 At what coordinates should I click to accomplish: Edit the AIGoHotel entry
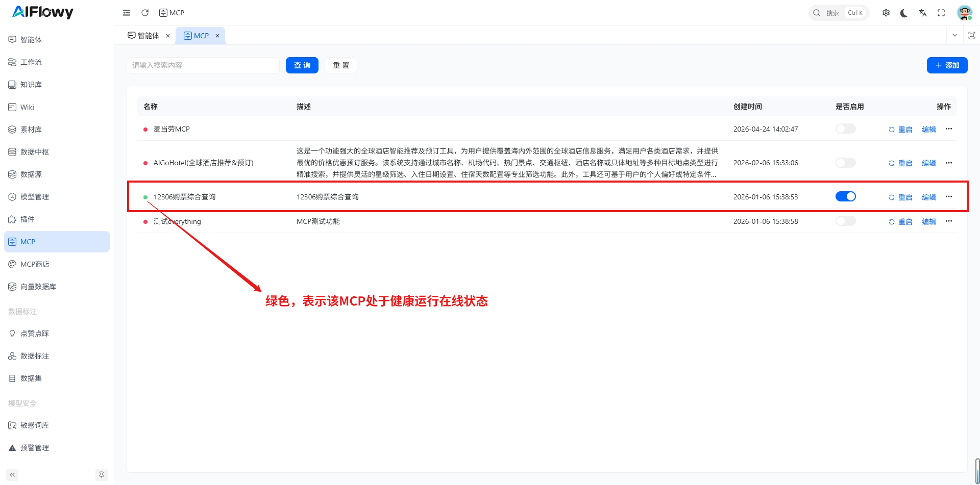click(x=929, y=163)
